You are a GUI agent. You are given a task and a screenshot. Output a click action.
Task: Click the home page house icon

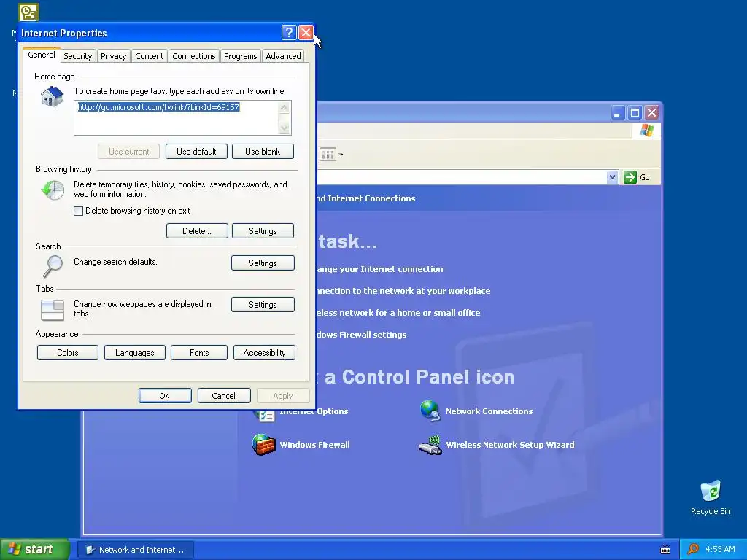[x=52, y=97]
